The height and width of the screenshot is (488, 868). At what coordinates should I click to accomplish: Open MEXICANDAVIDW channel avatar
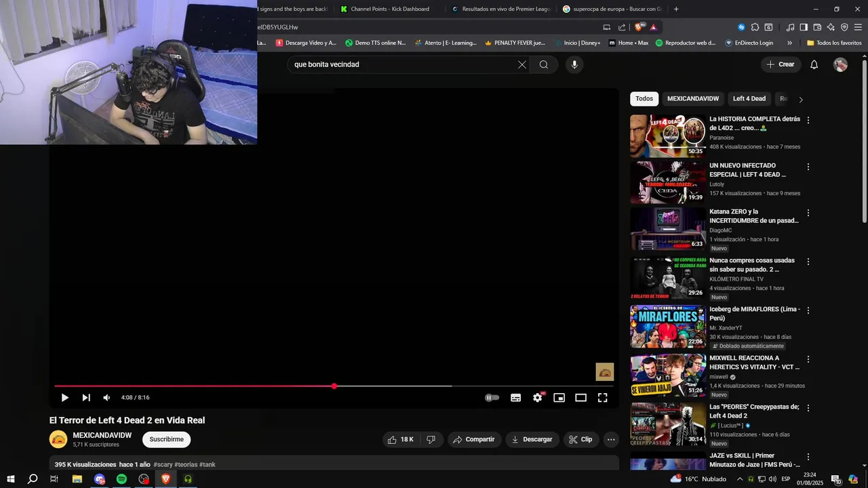[x=58, y=439]
